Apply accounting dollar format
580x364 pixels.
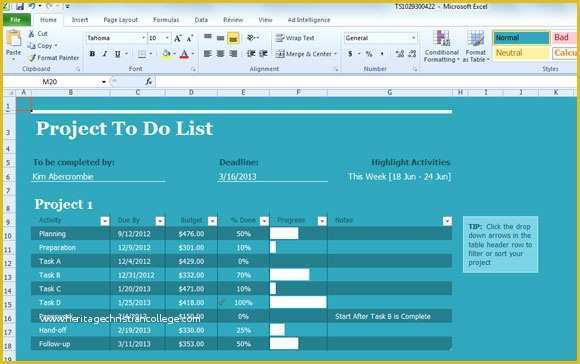click(350, 54)
